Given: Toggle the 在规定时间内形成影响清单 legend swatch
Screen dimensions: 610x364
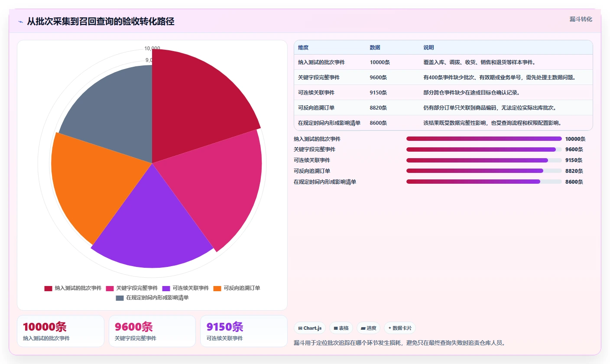Looking at the screenshot, I should [x=120, y=298].
